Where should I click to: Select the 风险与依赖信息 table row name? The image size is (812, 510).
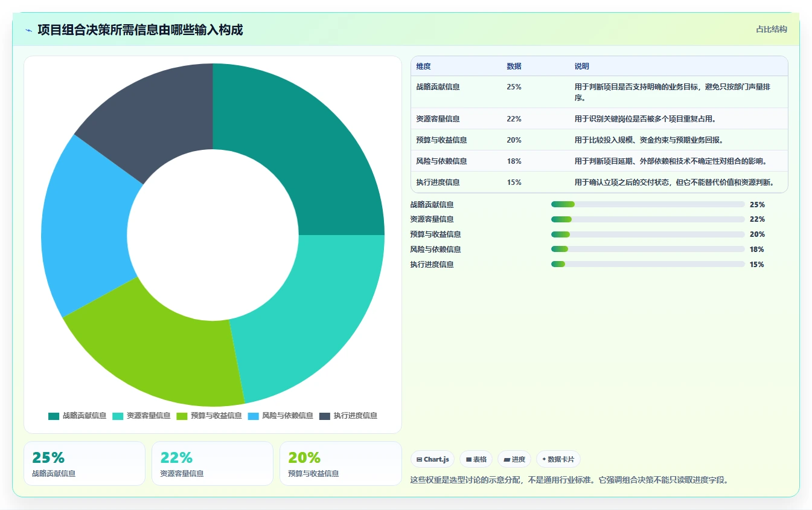point(441,161)
